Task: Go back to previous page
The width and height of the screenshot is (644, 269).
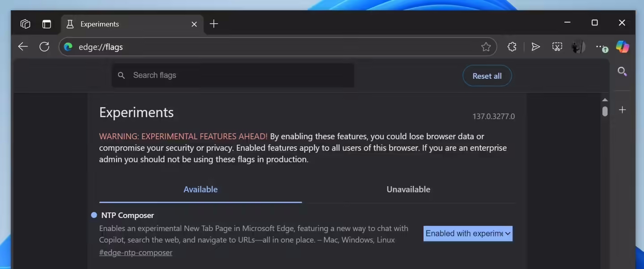Action: pyautogui.click(x=23, y=47)
